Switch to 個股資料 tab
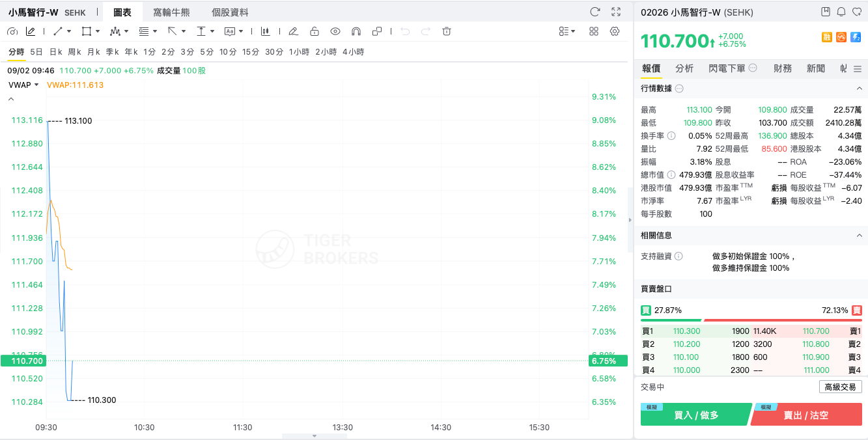This screenshot has width=868, height=440. (230, 12)
